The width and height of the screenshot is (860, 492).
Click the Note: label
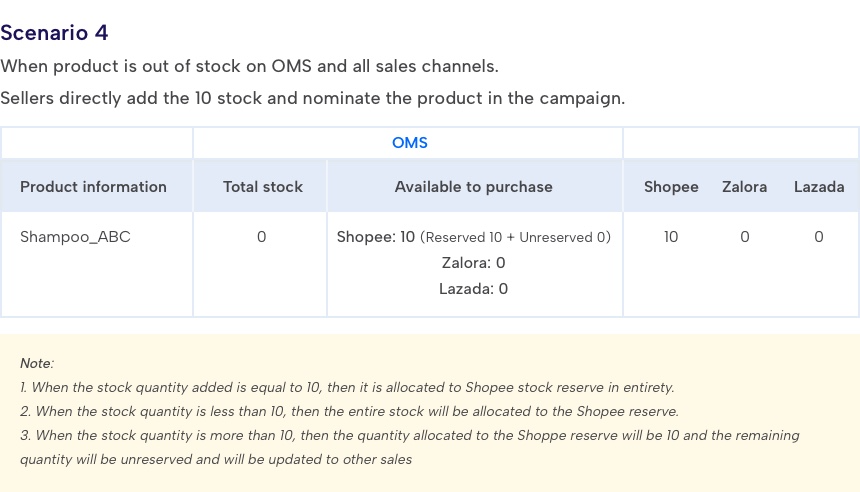click(x=37, y=363)
